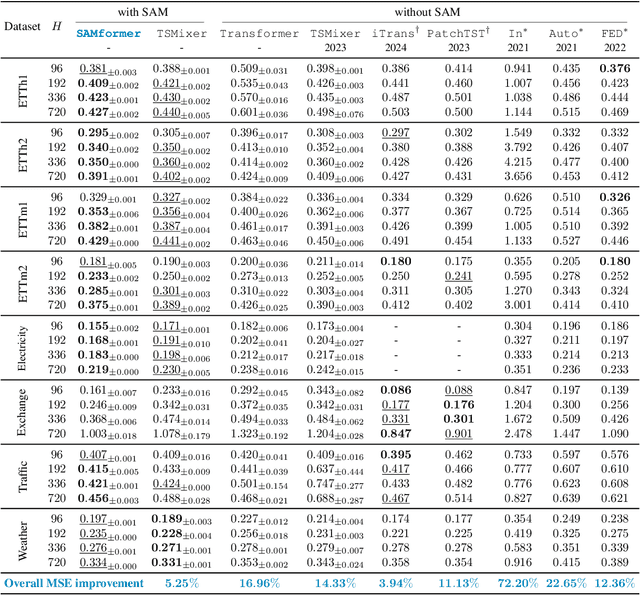The width and height of the screenshot is (640, 595).
Task: Click the Dataset column header
Action: (22, 27)
